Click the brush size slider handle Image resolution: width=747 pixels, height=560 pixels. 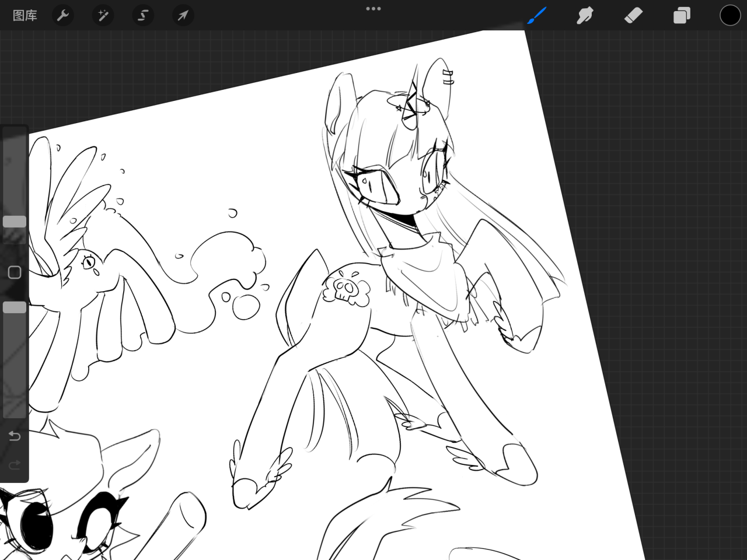15,222
